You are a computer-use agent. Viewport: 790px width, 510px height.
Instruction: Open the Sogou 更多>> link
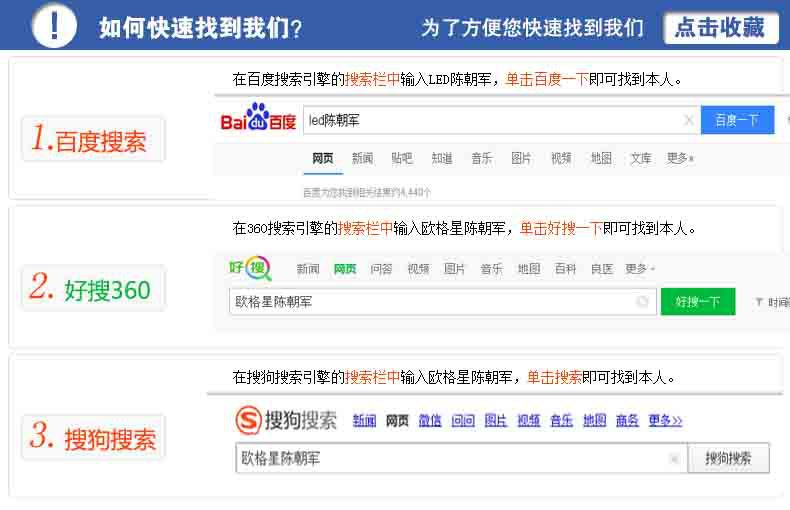665,420
